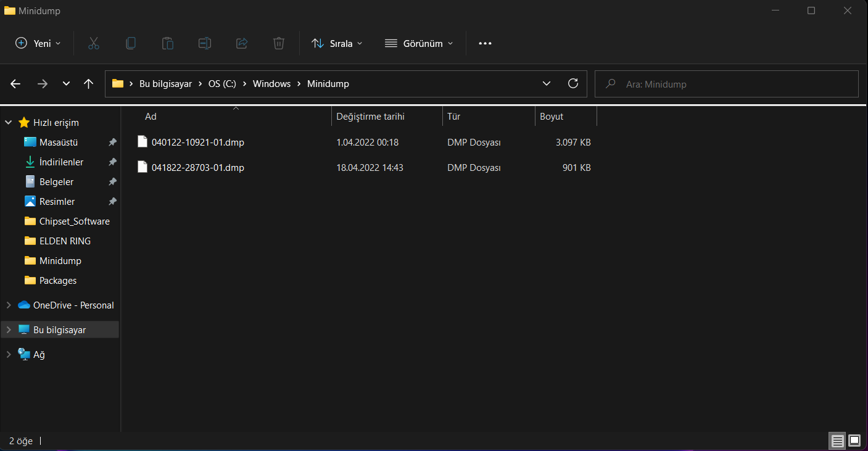Select file name 041822-28703-01.dmp

[198, 168]
